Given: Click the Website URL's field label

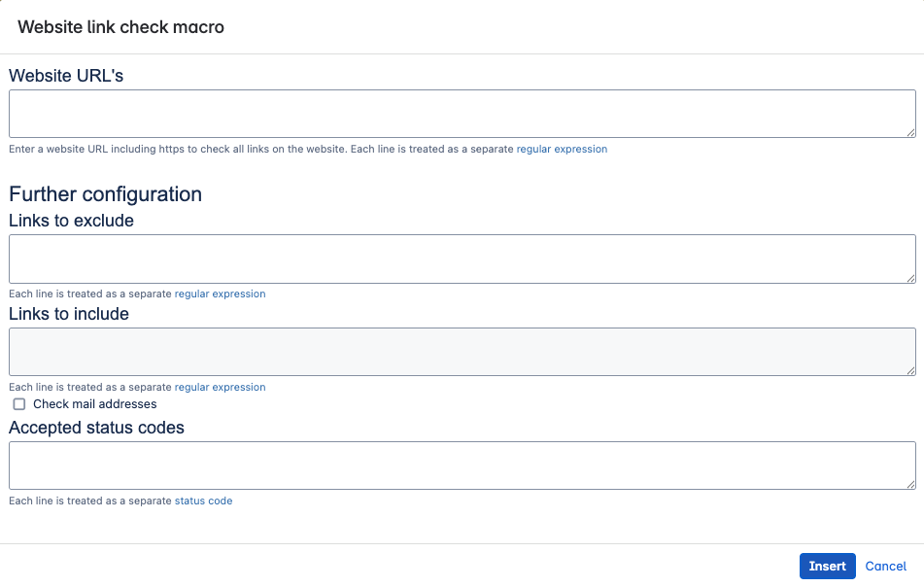Looking at the screenshot, I should click(66, 76).
